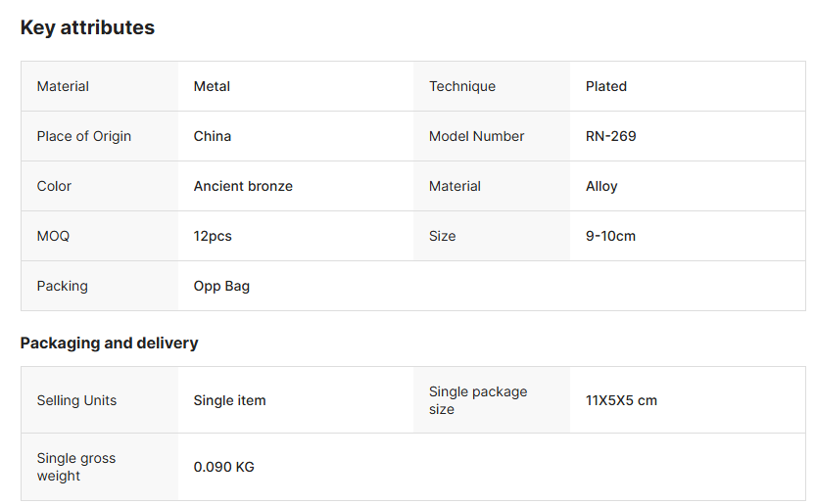
Task: Click the 12pcs MOQ value
Action: coord(213,236)
